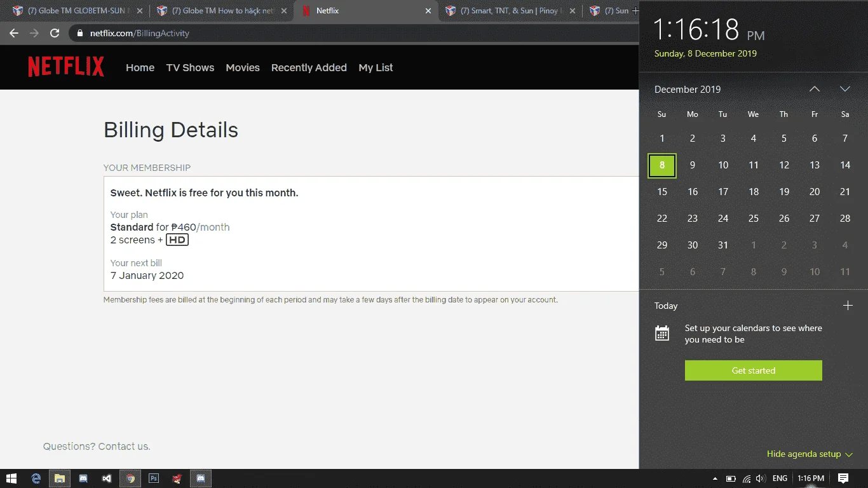The height and width of the screenshot is (488, 868).
Task: Select December 1 in the calendar
Action: pyautogui.click(x=662, y=139)
